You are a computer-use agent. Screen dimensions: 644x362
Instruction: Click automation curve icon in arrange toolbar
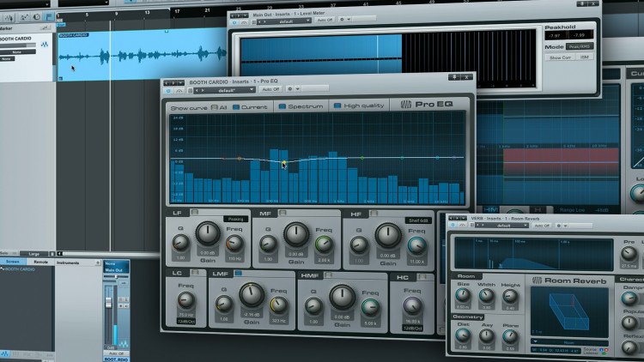(x=24, y=17)
